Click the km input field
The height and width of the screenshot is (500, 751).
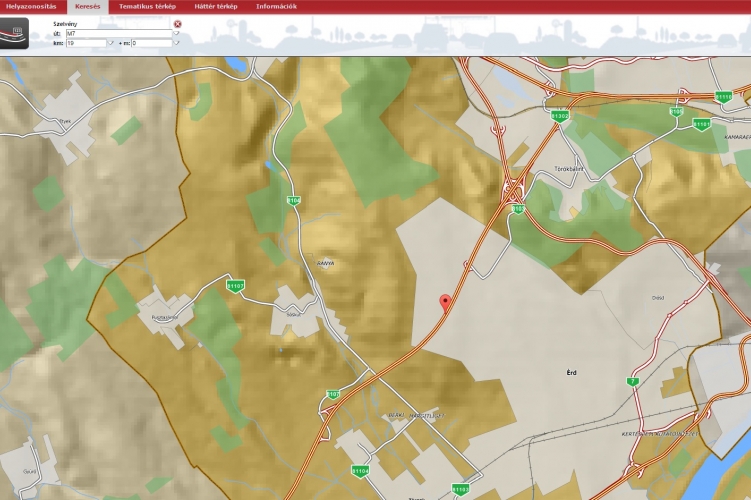86,43
